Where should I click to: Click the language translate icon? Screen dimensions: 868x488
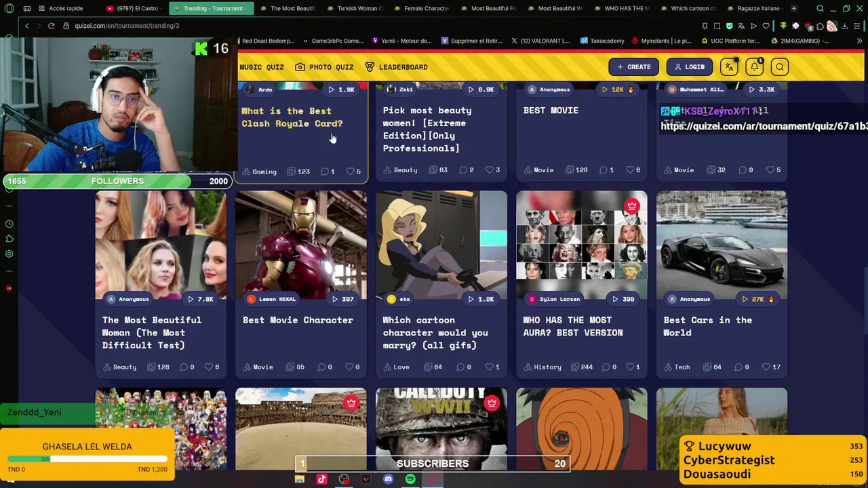729,67
